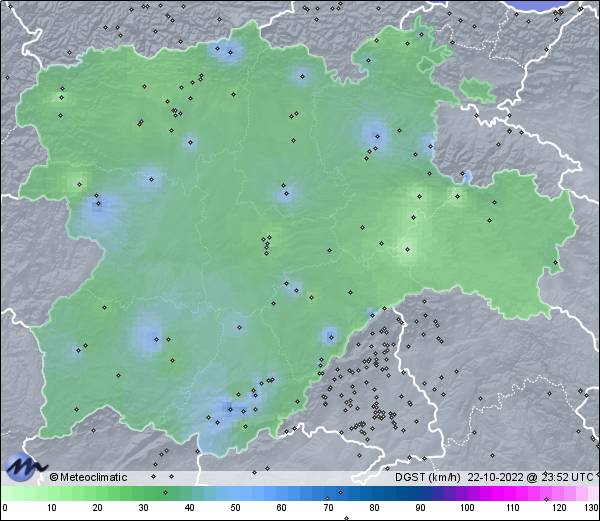
Task: Pick the light blue band above 50
Action: click(235, 493)
